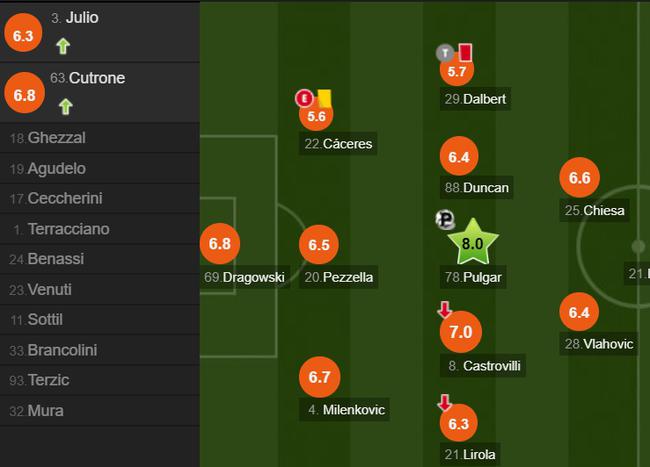Select bench player 33 Brancolini
This screenshot has height=467, width=650.
[99, 350]
